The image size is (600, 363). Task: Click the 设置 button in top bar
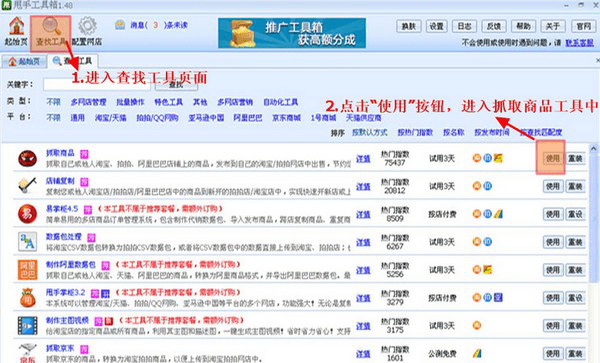coord(437,26)
